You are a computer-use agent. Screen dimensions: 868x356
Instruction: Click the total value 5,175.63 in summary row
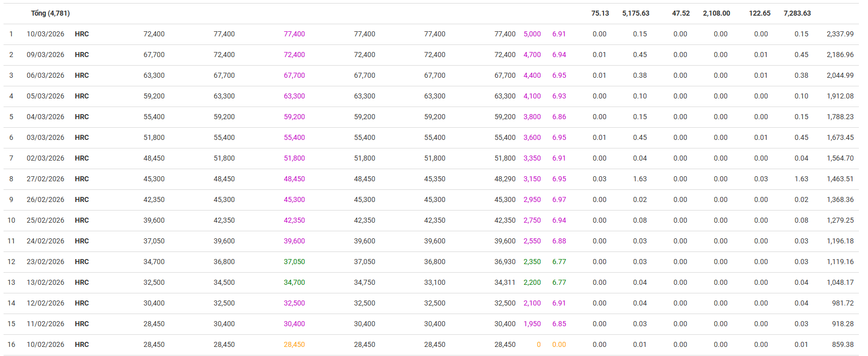(635, 13)
